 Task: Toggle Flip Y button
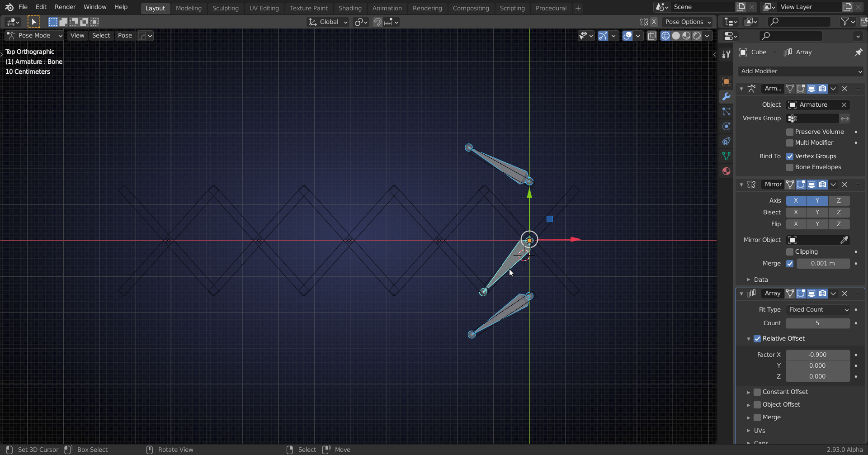pyautogui.click(x=817, y=224)
